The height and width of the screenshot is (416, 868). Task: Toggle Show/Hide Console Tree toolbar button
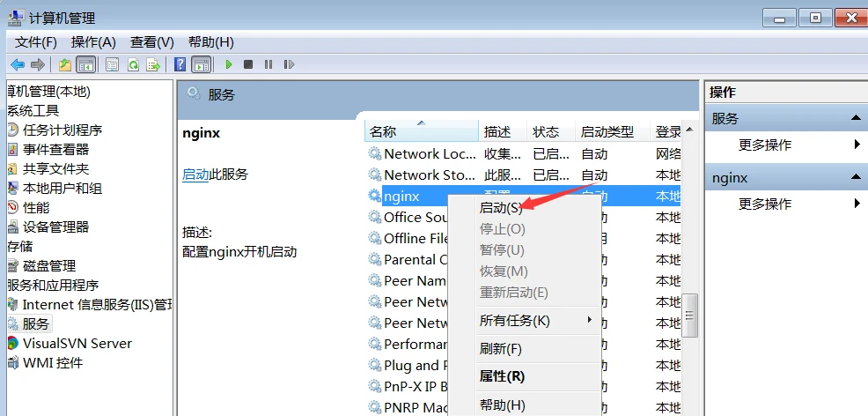point(85,65)
